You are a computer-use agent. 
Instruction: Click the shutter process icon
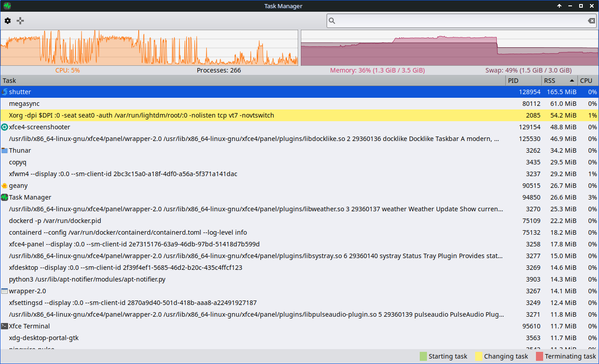5,92
